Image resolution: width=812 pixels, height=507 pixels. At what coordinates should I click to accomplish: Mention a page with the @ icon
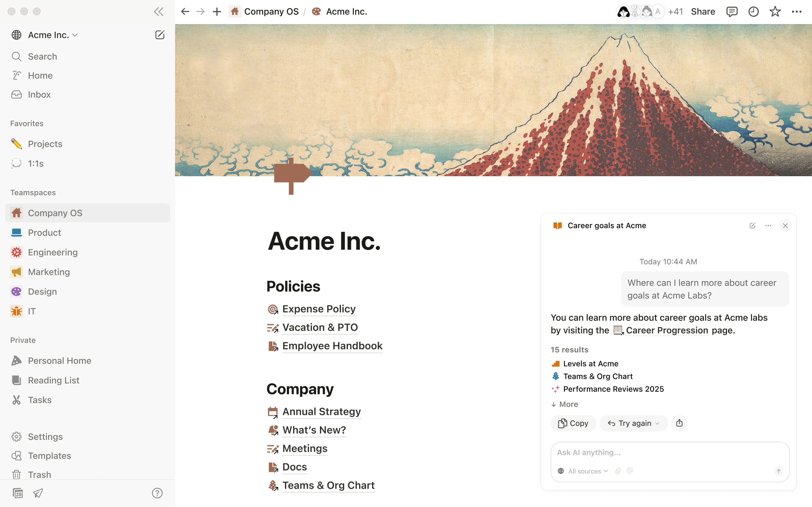(630, 471)
